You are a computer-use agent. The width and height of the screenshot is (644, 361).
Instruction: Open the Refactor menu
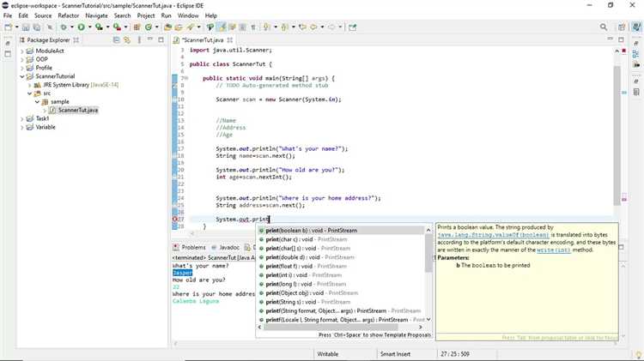68,15
